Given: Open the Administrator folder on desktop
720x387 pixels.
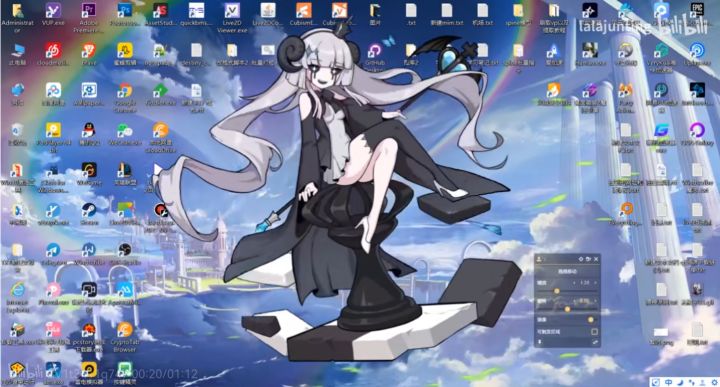Looking at the screenshot, I should coord(17,10).
